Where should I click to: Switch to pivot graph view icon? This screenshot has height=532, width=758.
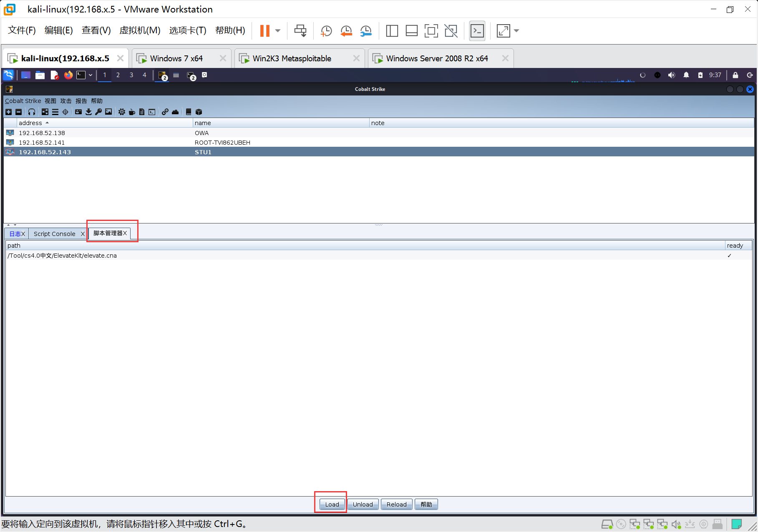(45, 112)
